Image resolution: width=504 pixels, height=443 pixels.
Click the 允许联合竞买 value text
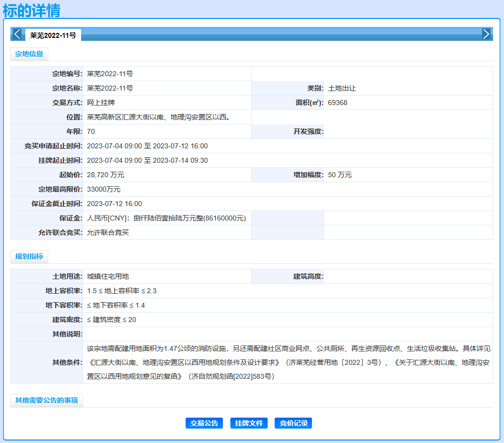coord(107,233)
